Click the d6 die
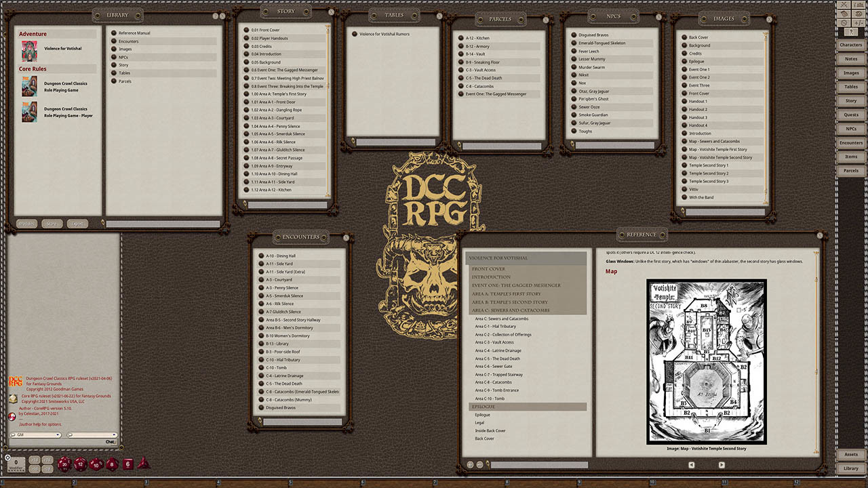 tap(127, 464)
